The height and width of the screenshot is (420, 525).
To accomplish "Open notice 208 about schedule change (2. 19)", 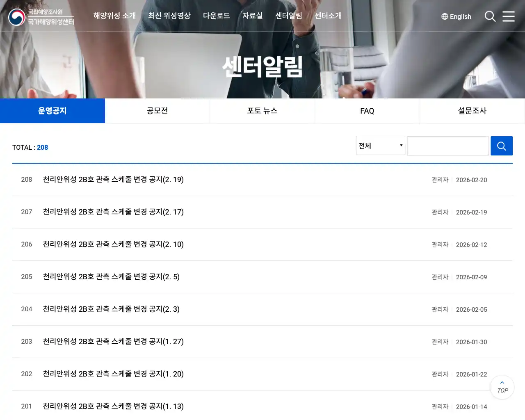I will [114, 180].
